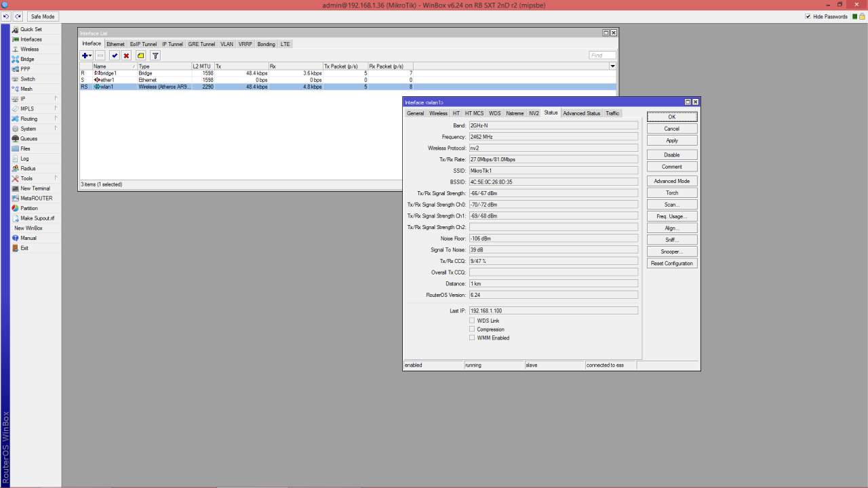This screenshot has width=868, height=488.
Task: Open the Advanced Status tab of wlan1
Action: point(582,113)
